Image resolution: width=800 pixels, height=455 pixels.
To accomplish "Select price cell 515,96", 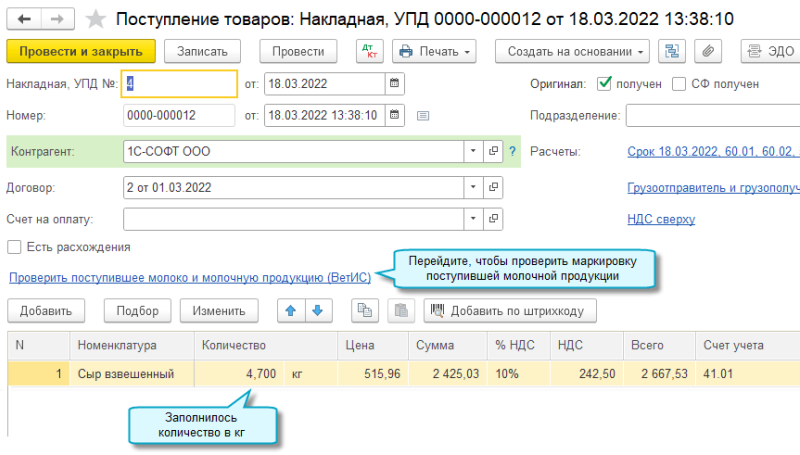I will point(373,374).
